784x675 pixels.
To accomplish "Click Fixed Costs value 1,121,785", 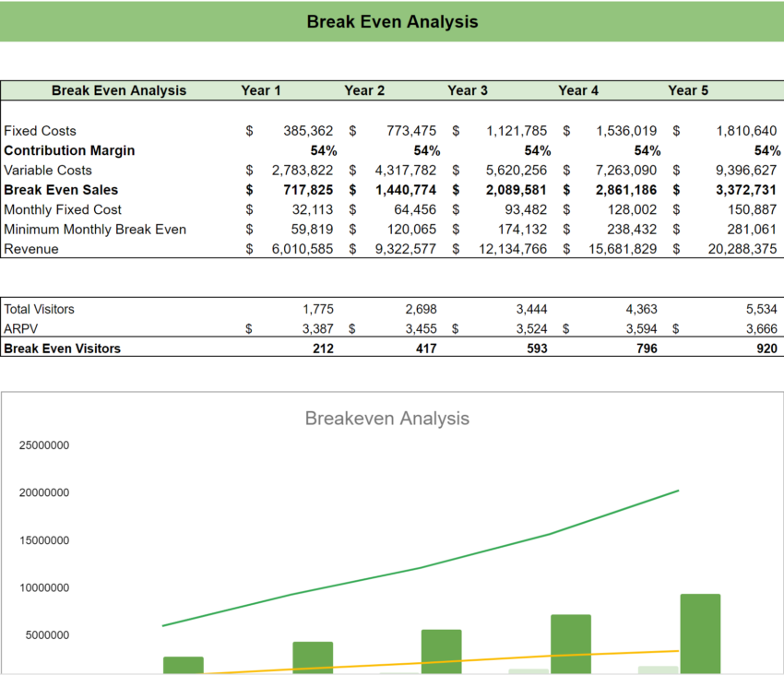I will [517, 131].
